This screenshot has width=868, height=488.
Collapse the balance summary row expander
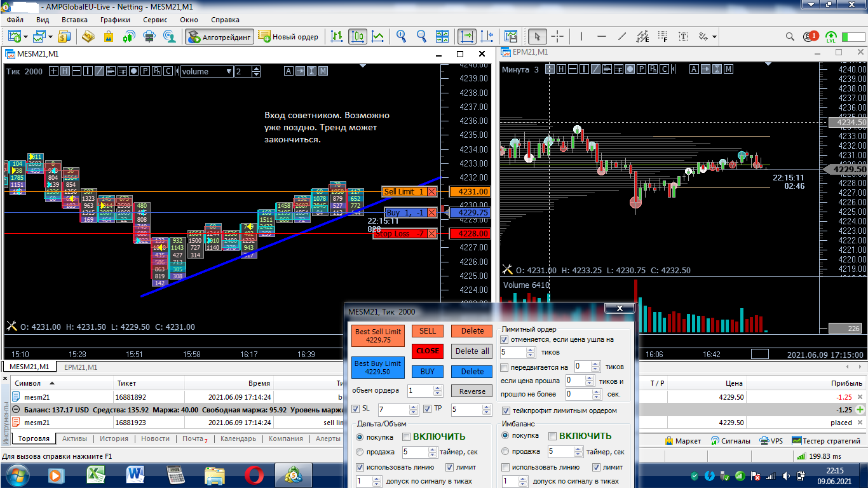coord(16,410)
